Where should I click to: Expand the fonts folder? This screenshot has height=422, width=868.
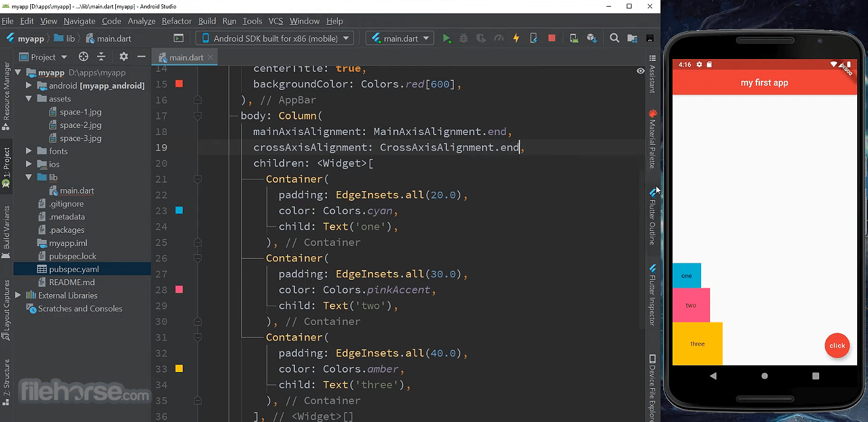28,151
